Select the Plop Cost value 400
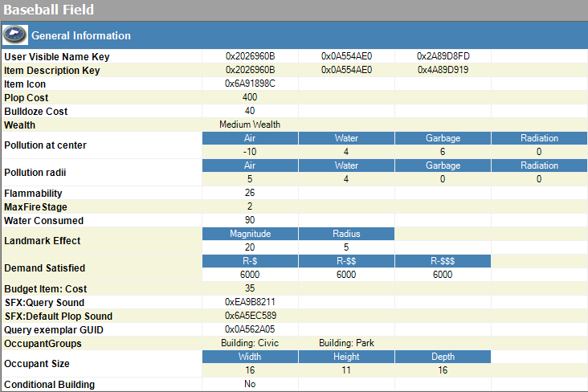 (250, 97)
